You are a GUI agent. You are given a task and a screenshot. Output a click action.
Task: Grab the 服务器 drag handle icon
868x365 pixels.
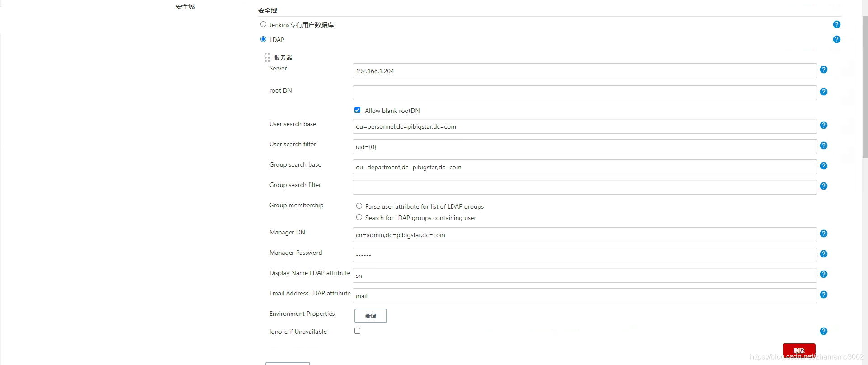click(267, 57)
